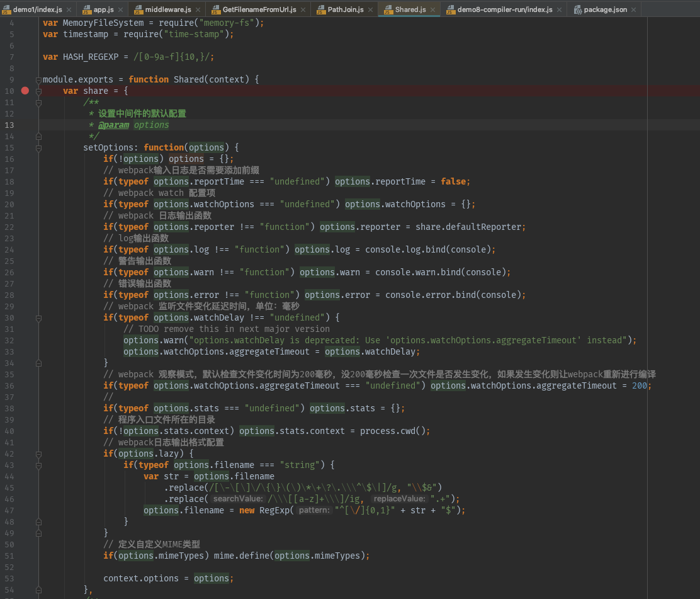Open the package.json tab
The height and width of the screenshot is (599, 700).
605,9
